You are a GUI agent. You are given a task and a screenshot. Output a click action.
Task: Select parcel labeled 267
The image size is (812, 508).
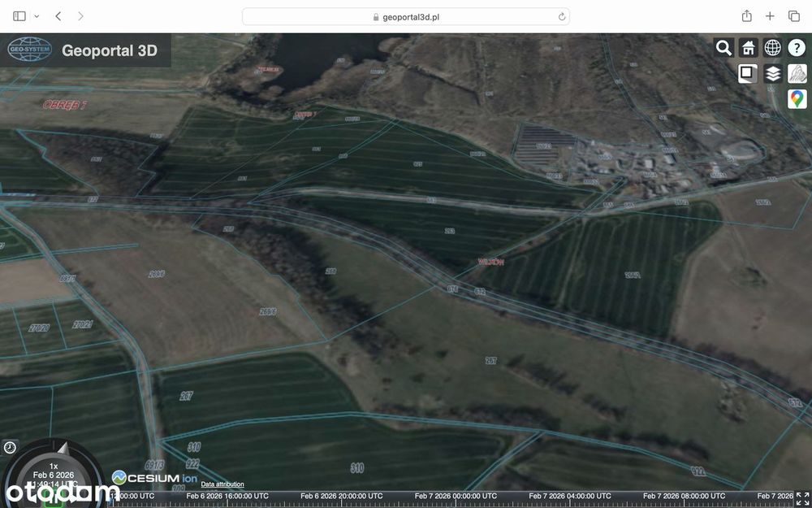point(187,396)
